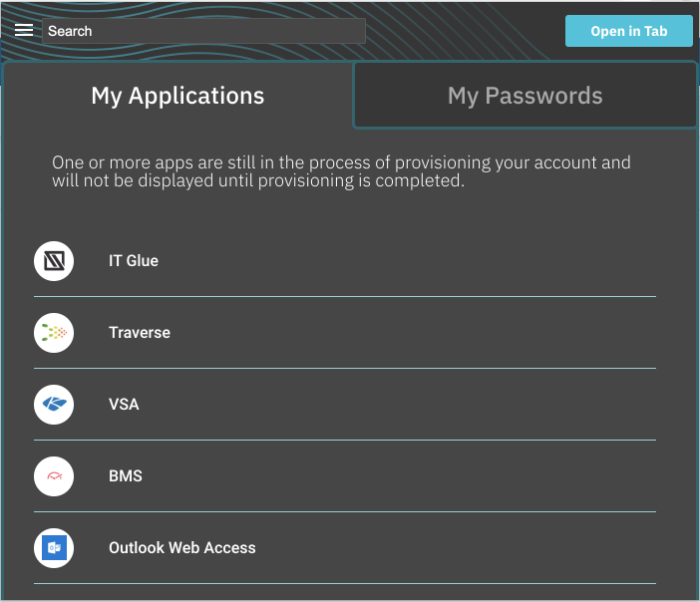Click the BMS app icon
The width and height of the screenshot is (700, 602).
[x=54, y=476]
